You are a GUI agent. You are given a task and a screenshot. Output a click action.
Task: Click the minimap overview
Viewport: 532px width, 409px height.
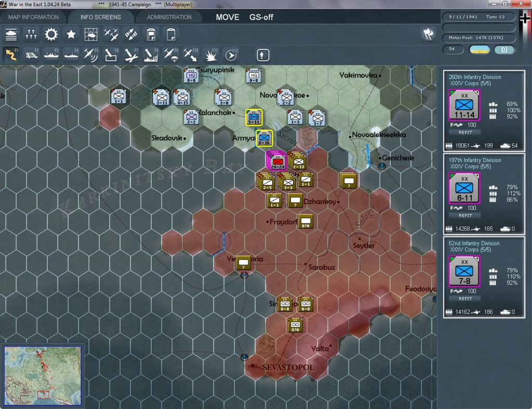coord(43,376)
